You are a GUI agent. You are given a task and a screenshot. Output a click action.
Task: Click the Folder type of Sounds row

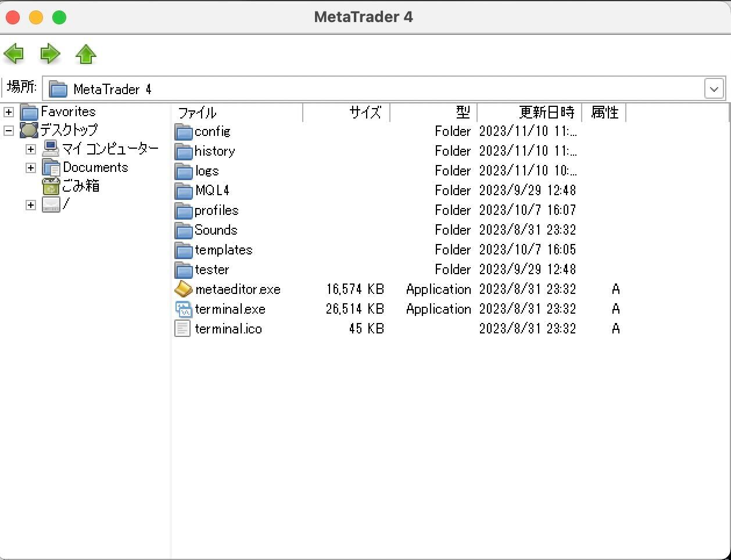coord(453,230)
